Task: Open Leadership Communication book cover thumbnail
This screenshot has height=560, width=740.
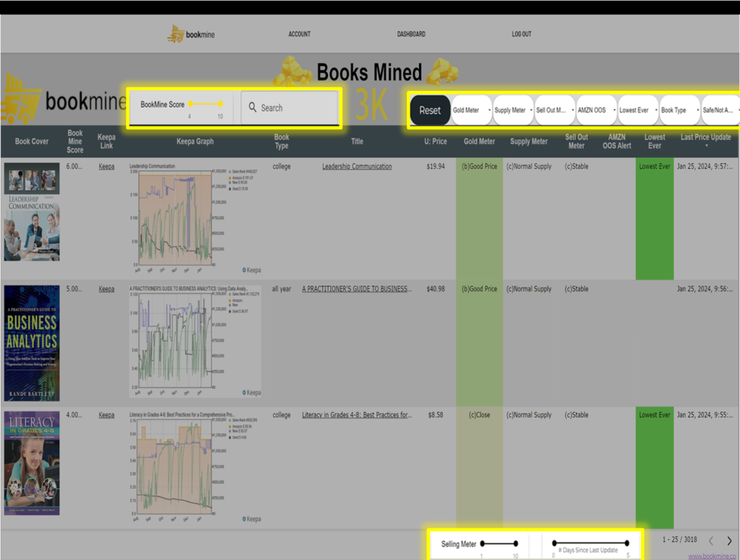Action: (x=32, y=212)
